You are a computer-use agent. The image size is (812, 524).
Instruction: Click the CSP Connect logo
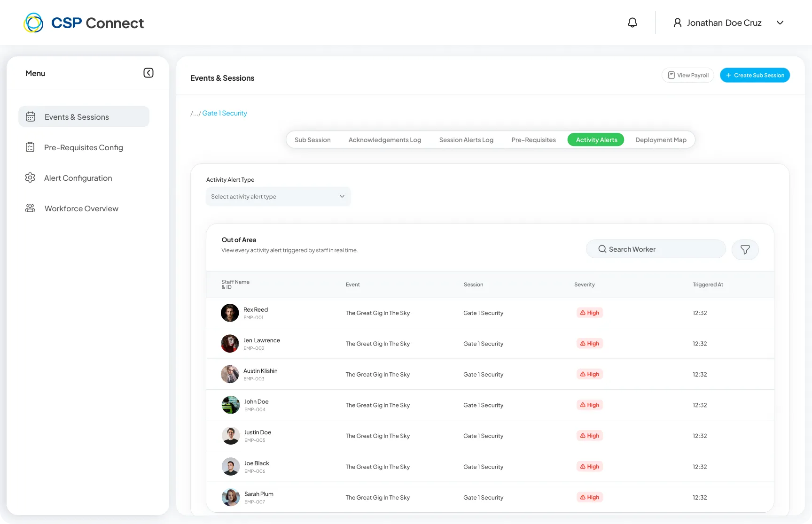tap(84, 23)
